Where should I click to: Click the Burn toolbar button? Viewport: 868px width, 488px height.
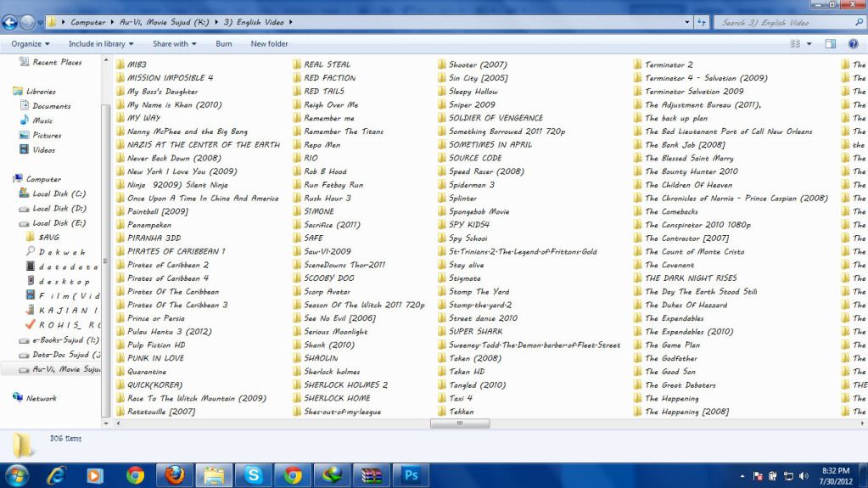coord(224,44)
